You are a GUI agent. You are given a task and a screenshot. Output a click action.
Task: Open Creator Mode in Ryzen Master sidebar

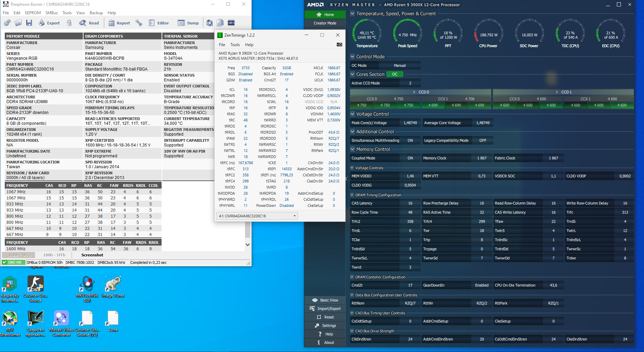[325, 23]
